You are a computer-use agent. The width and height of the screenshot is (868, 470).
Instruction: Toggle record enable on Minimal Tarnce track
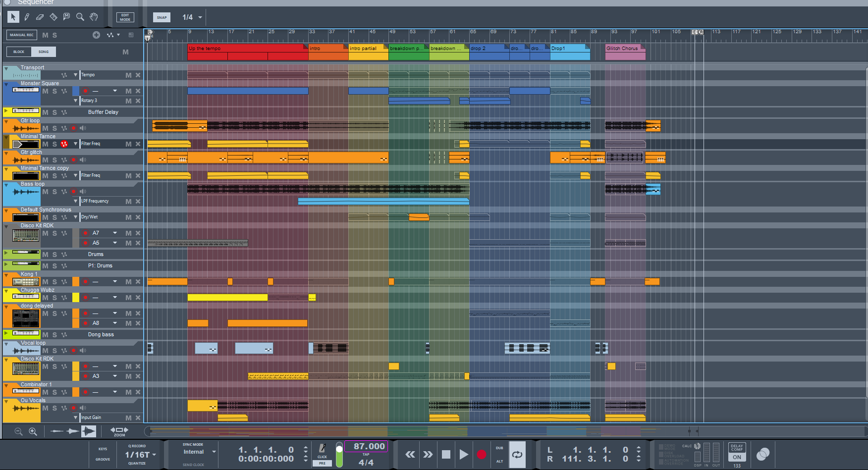tap(64, 144)
